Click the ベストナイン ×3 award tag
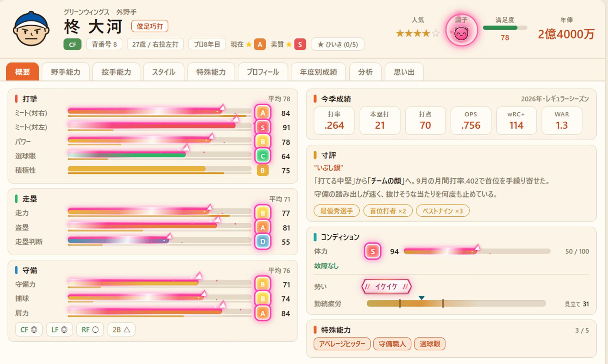Screen dimensions: 608x364 (442, 211)
